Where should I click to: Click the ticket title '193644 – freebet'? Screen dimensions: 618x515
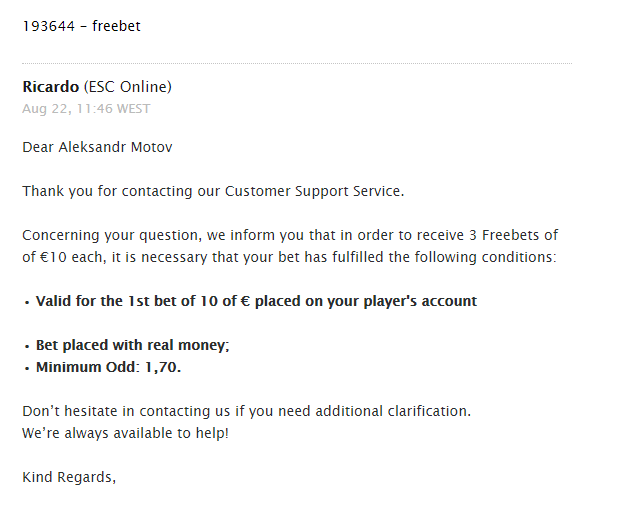point(81,26)
